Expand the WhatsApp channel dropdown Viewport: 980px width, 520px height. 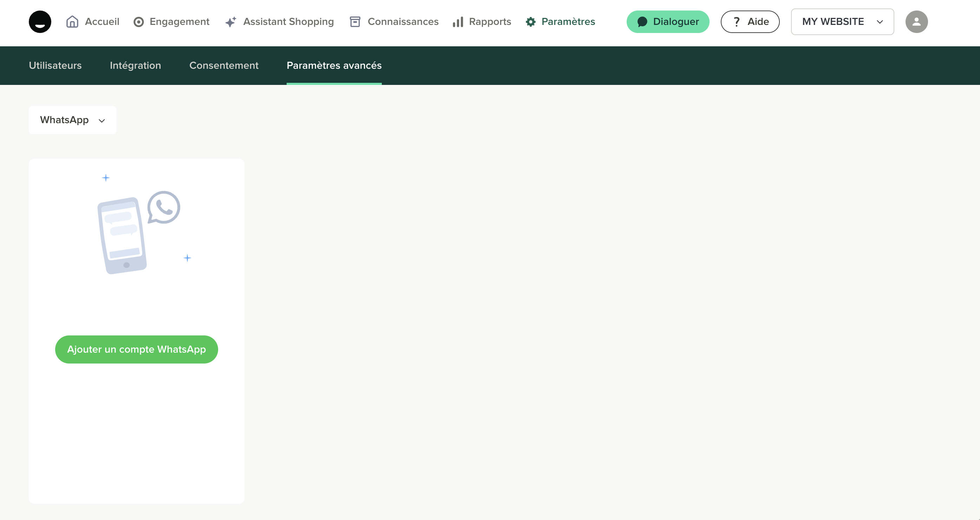tap(72, 120)
